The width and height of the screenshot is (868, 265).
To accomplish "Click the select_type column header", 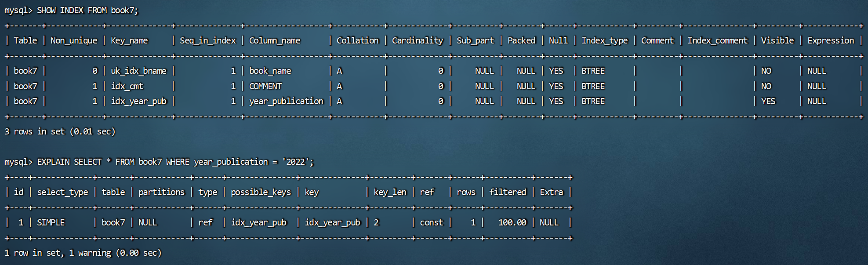I will coord(62,192).
